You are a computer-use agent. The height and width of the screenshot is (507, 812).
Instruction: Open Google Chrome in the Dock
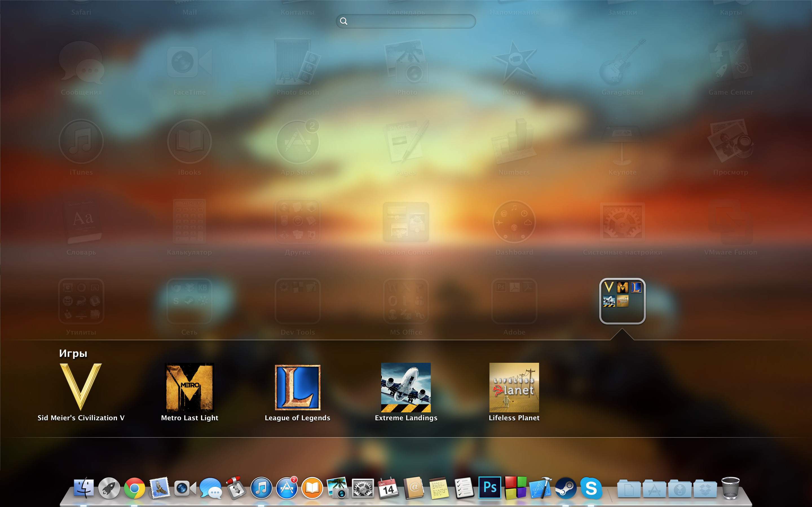(134, 488)
